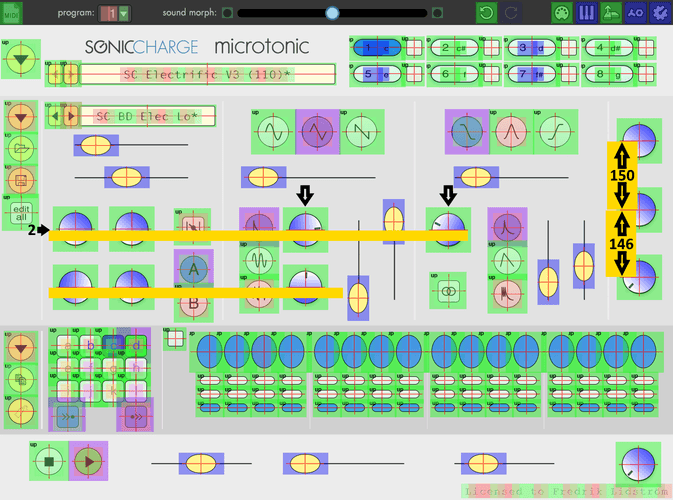Select drum channel 8 g
The width and height of the screenshot is (673, 500).
click(x=609, y=74)
